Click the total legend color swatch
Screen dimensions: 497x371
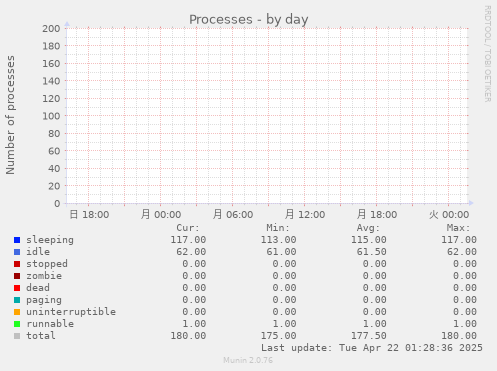[x=17, y=336]
